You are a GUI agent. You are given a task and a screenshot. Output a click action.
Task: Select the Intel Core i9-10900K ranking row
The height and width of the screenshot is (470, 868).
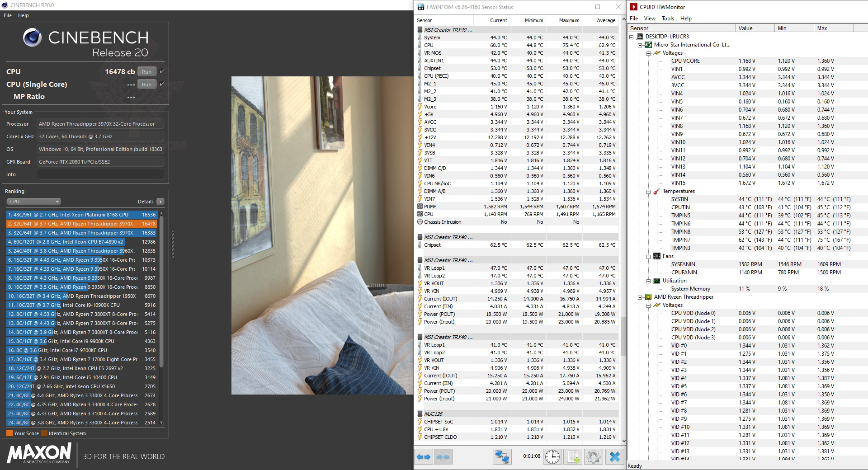tap(81, 305)
